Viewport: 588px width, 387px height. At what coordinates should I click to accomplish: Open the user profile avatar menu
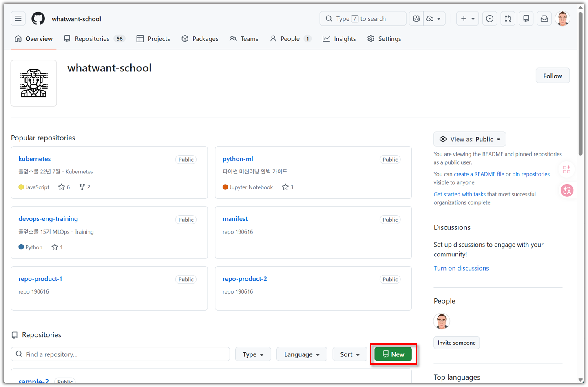pyautogui.click(x=563, y=19)
